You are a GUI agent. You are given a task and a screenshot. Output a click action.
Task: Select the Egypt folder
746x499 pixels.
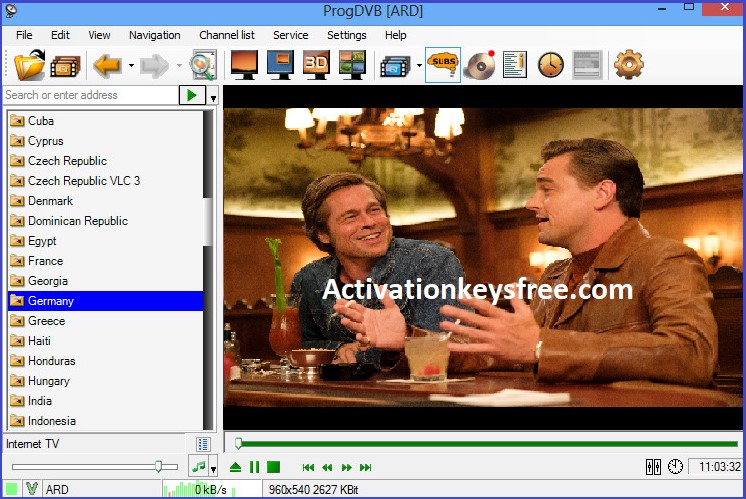pyautogui.click(x=105, y=241)
